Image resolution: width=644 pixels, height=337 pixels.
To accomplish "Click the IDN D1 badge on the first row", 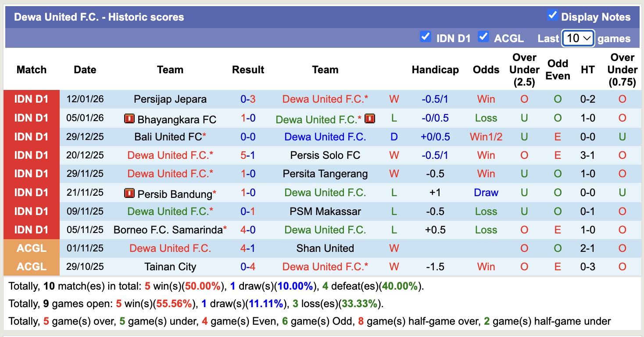I will click(x=31, y=99).
